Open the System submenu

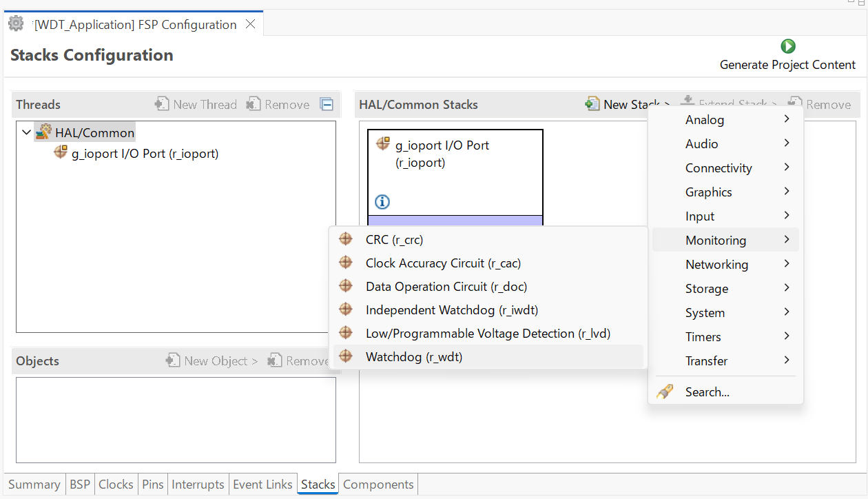(x=725, y=313)
